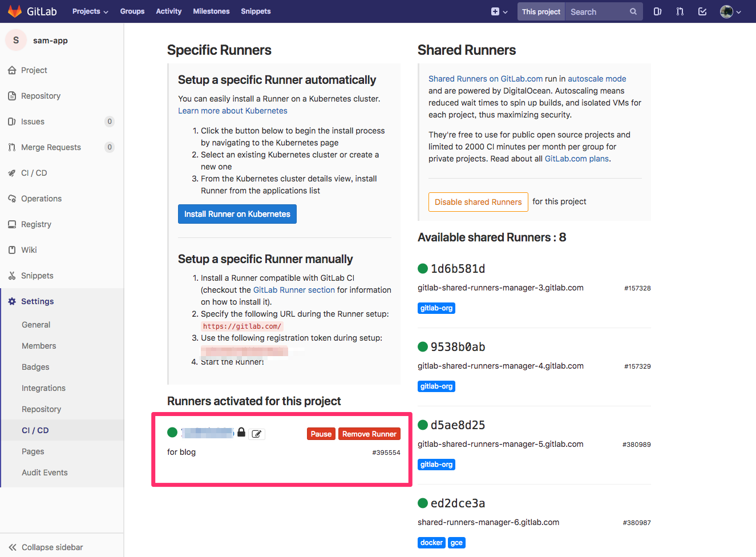Open the plus creation dropdown
This screenshot has height=557, width=756.
coord(499,11)
